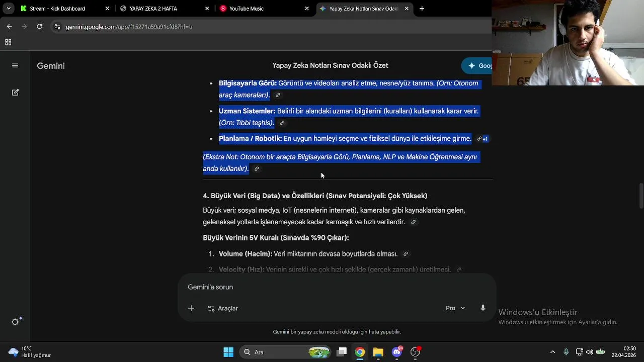
Task: Open the Task View taskbar icon
Action: (x=342, y=352)
